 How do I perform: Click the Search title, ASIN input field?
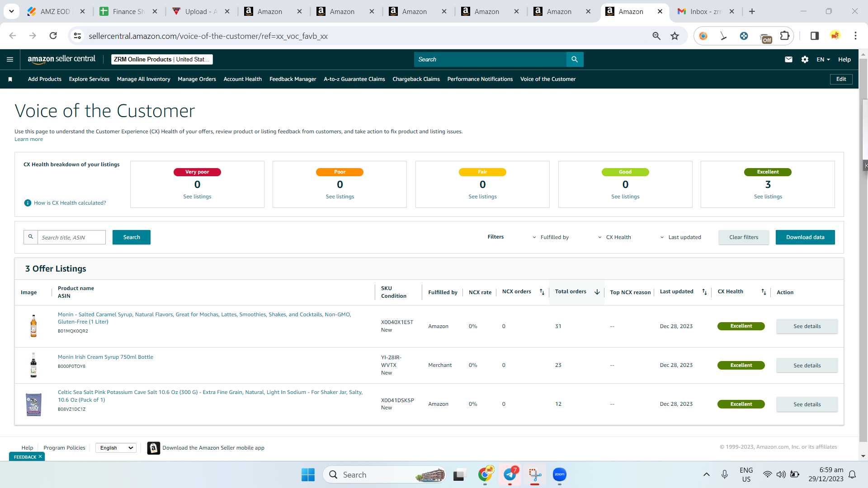(x=71, y=237)
